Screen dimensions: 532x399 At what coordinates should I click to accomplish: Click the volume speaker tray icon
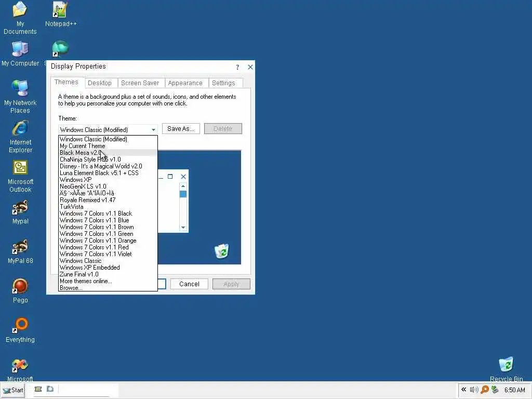[x=474, y=390]
